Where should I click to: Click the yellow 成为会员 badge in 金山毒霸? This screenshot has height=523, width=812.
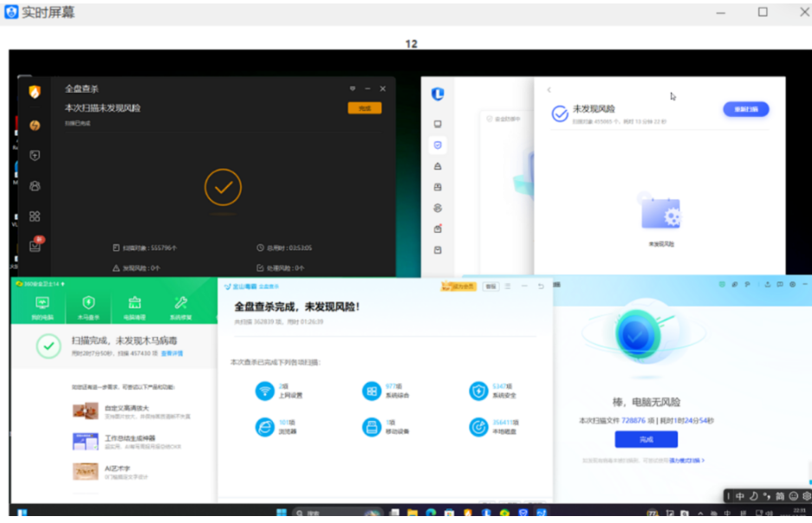(458, 286)
